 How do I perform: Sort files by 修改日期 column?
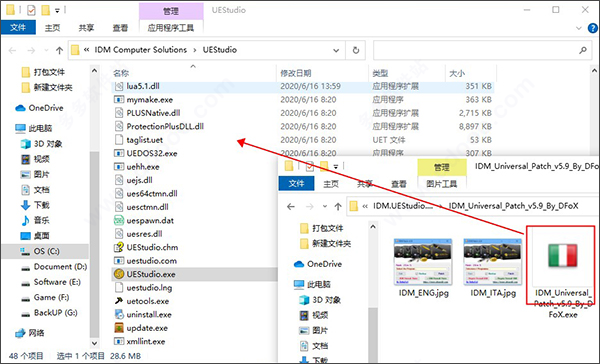pyautogui.click(x=296, y=73)
